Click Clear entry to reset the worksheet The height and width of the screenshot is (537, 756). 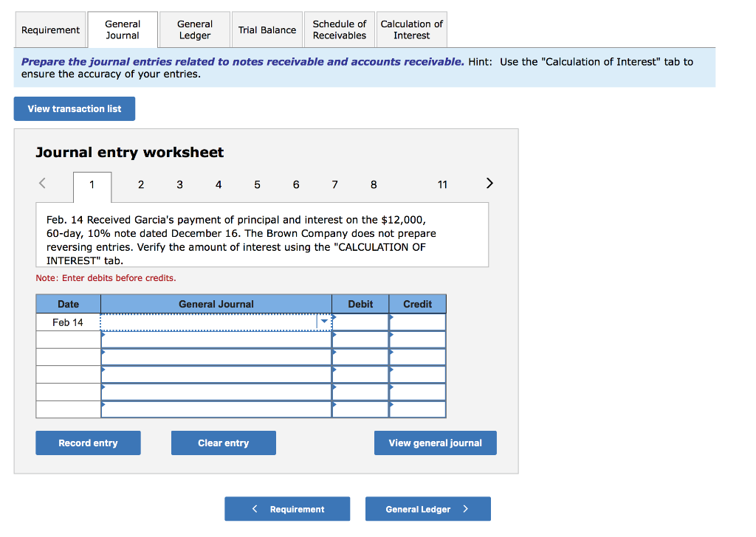(x=223, y=443)
